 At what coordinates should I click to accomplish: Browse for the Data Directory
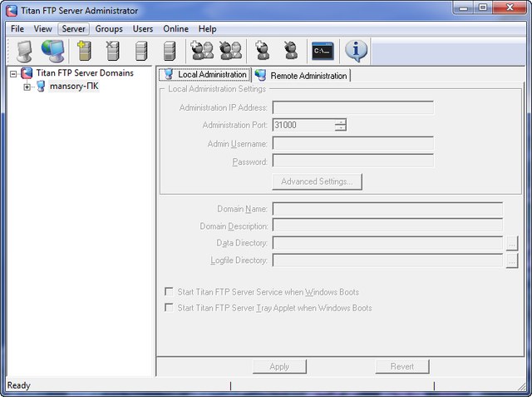point(512,244)
